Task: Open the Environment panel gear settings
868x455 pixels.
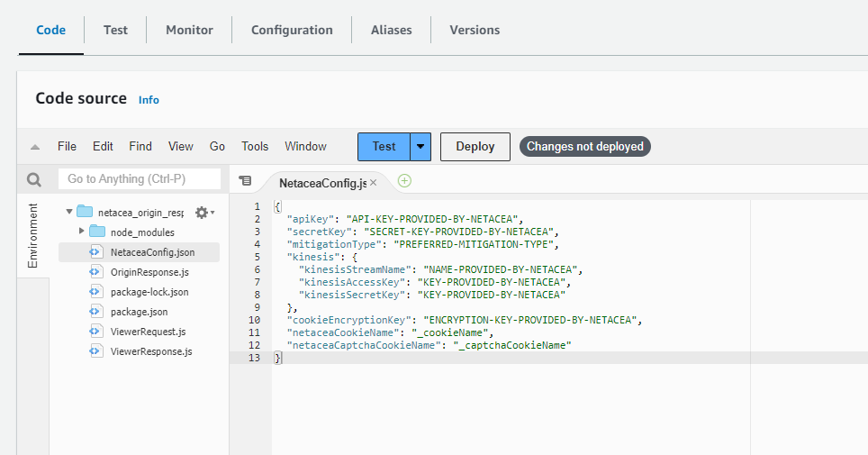Action: (202, 213)
